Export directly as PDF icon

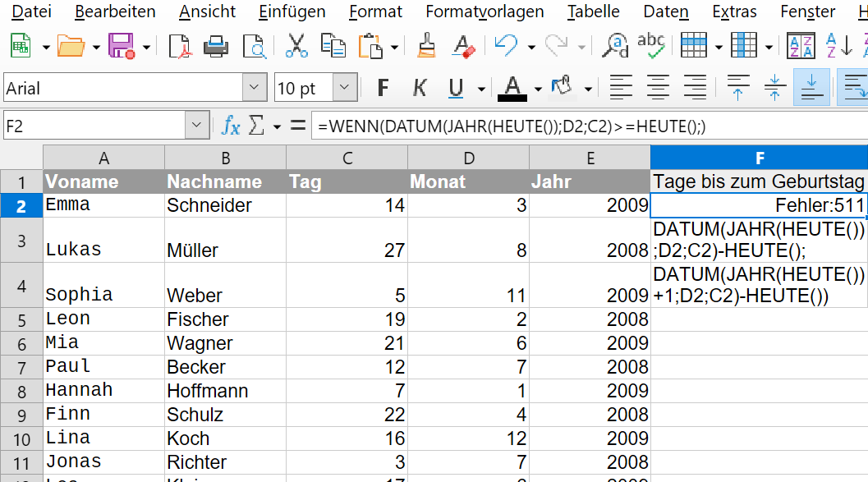click(179, 46)
